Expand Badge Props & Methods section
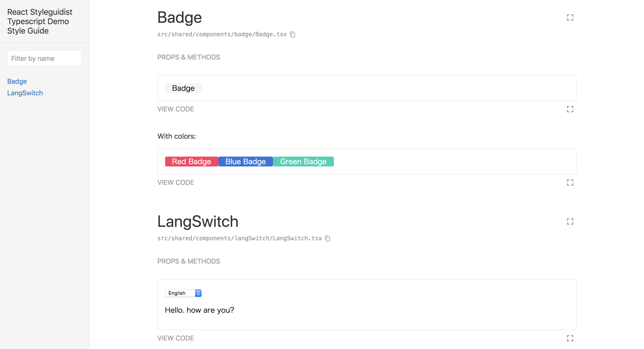This screenshot has height=349, width=644. 188,57
